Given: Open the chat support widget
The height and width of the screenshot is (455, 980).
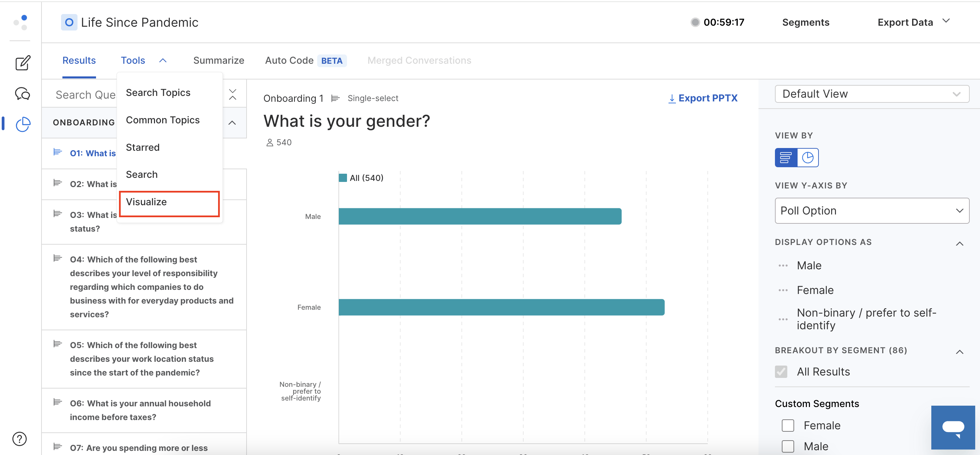Looking at the screenshot, I should point(953,428).
